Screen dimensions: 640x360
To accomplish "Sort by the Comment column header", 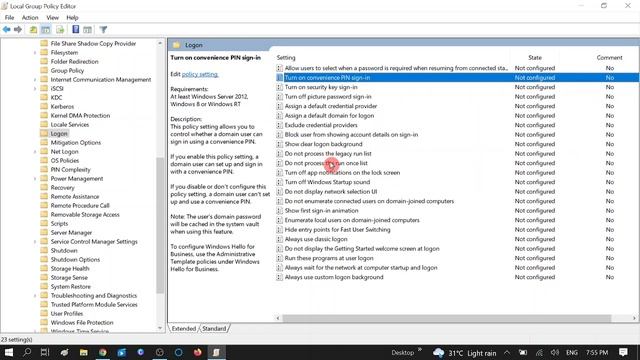I will [609, 58].
